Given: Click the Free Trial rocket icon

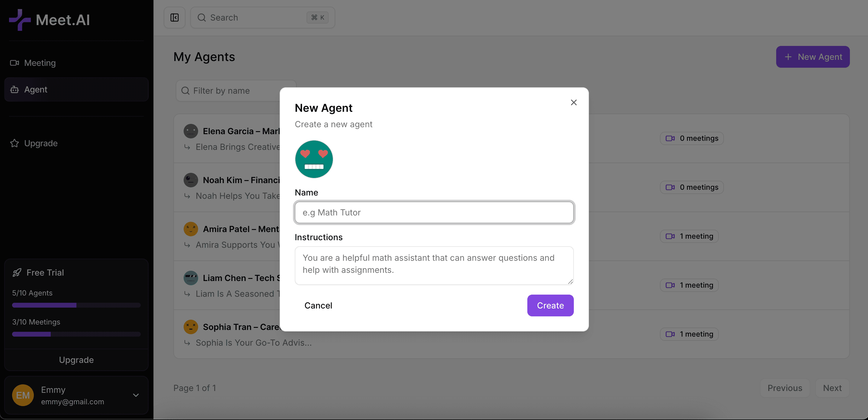Looking at the screenshot, I should (18, 272).
